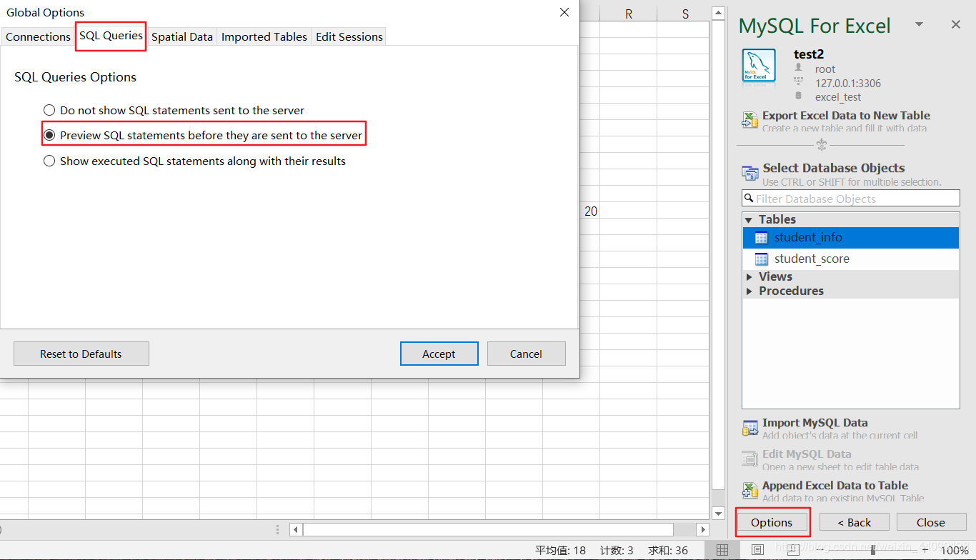Select the student_score table
Image resolution: width=976 pixels, height=560 pixels.
pyautogui.click(x=851, y=259)
